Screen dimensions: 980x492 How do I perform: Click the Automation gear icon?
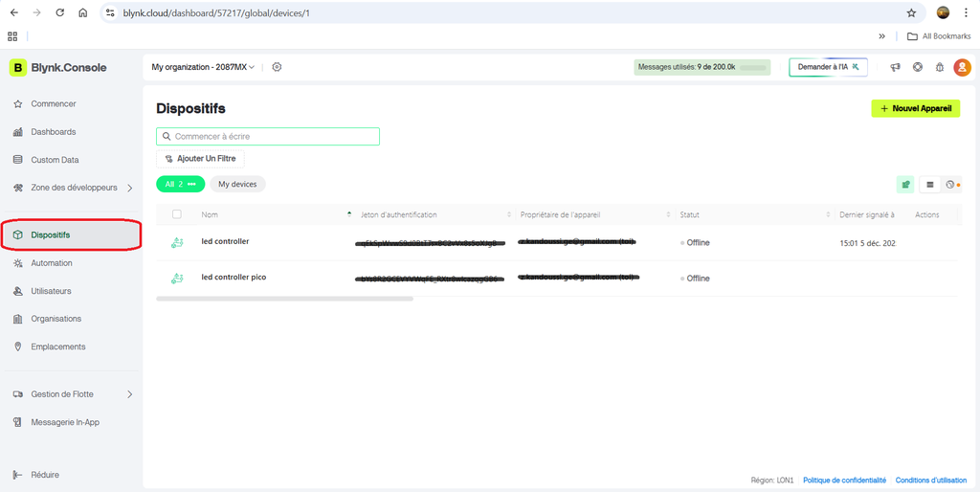[x=17, y=263]
